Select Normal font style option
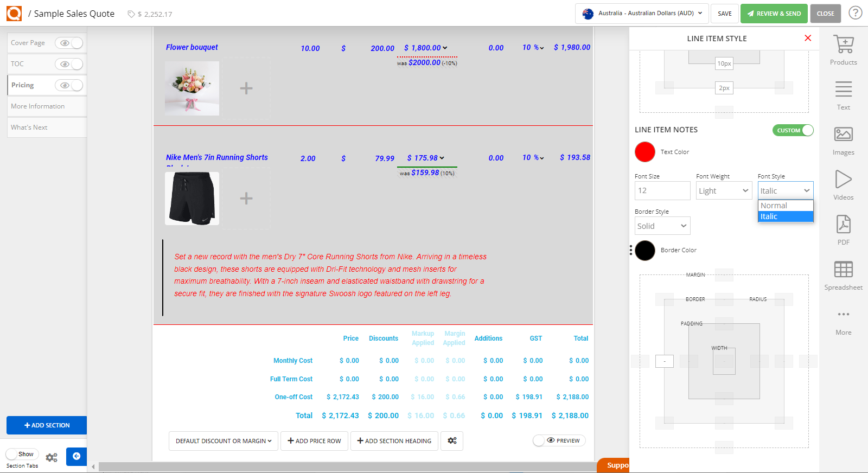This screenshot has height=473, width=868. 785,206
